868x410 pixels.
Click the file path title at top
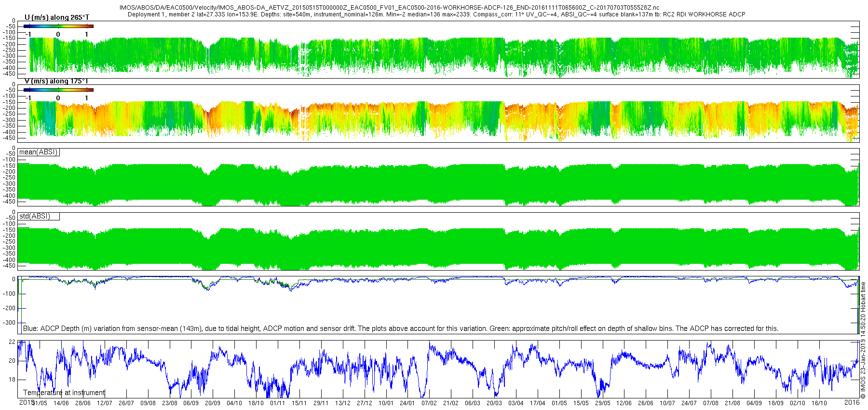[390, 8]
